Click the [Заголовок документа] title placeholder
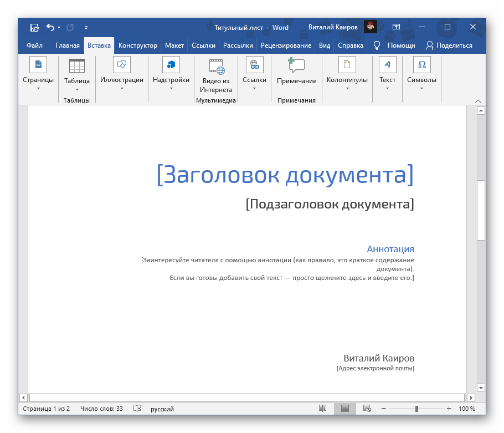 point(285,174)
